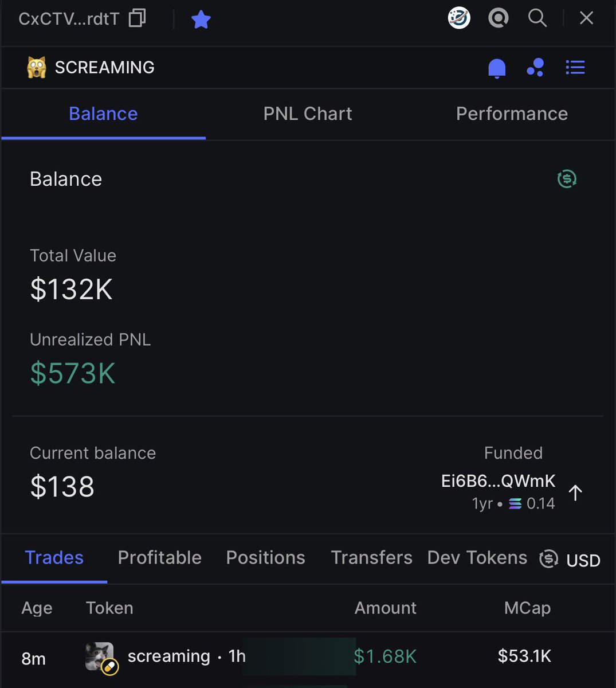616x688 pixels.
Task: Open the round rocket logo icon
Action: coord(459,18)
